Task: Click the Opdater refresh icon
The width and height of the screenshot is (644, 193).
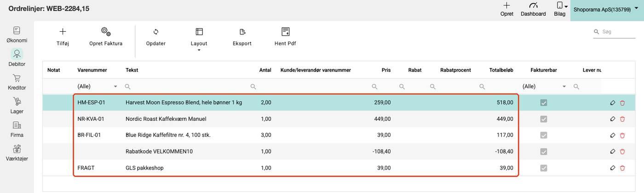Action: point(155,32)
